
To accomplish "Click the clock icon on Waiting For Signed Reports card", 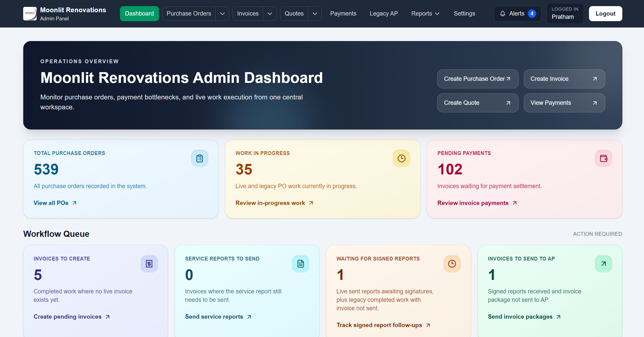I will [452, 264].
